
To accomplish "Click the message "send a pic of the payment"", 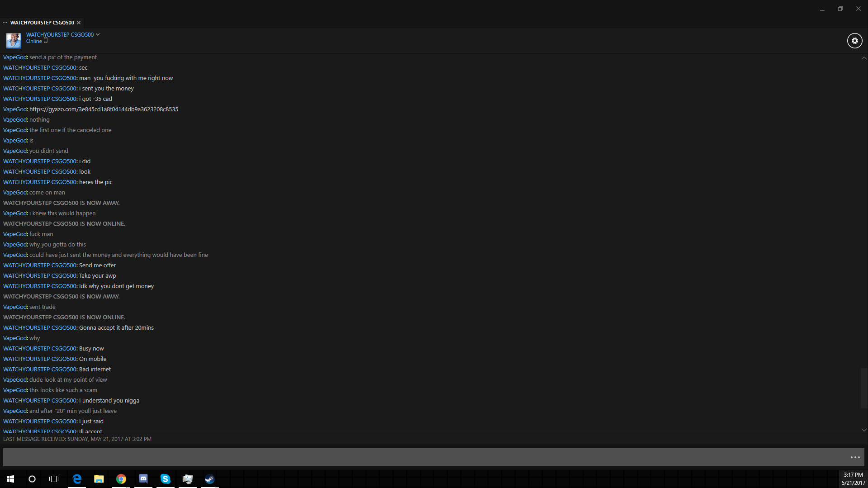I will click(63, 57).
